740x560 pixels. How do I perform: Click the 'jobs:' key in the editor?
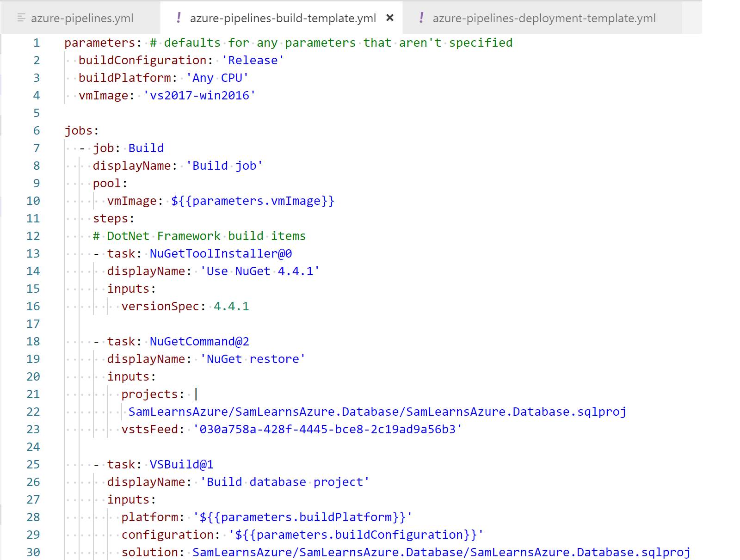tap(81, 131)
